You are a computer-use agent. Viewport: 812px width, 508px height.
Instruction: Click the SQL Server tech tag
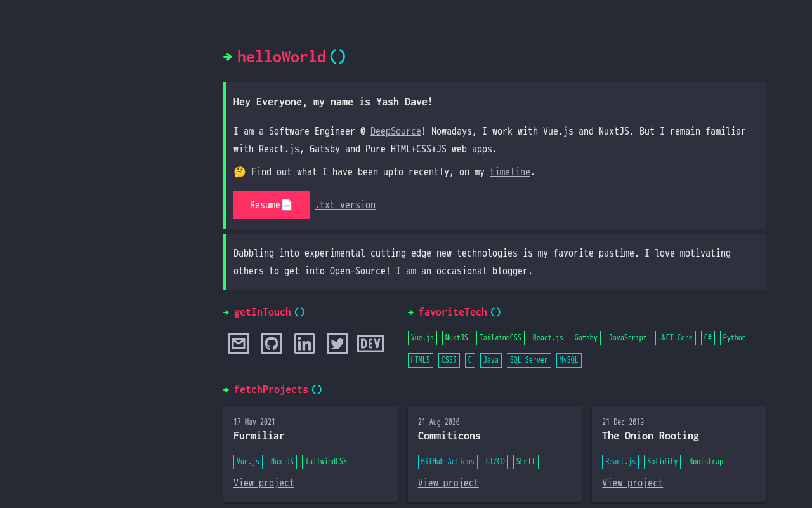[529, 361]
